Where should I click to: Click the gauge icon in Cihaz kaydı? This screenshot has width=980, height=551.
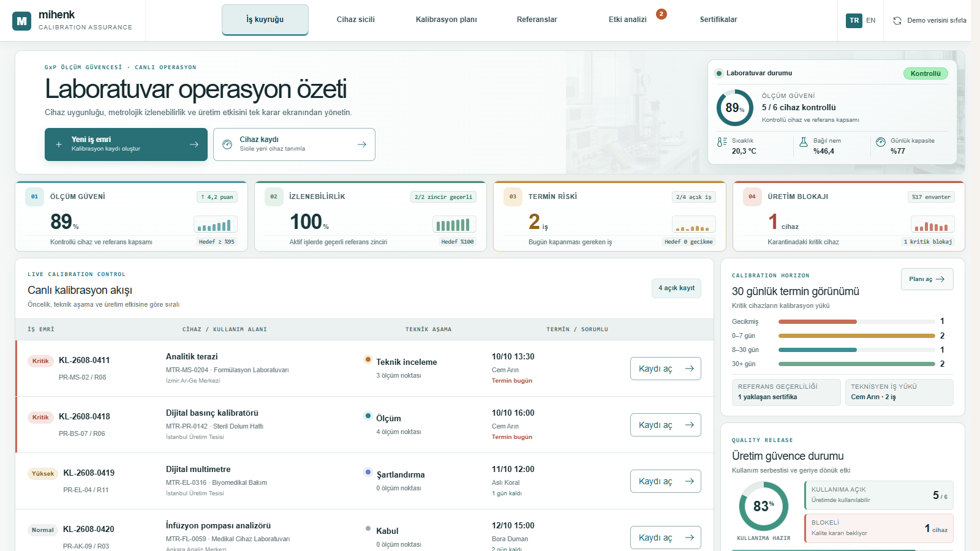(x=227, y=144)
